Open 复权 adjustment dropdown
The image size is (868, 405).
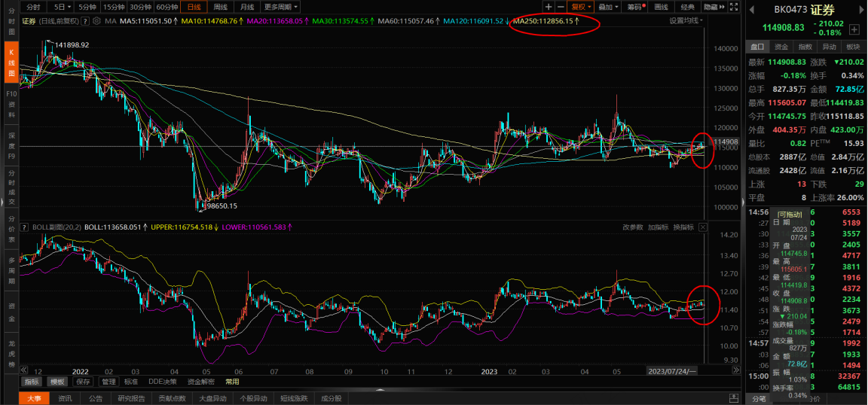point(581,8)
